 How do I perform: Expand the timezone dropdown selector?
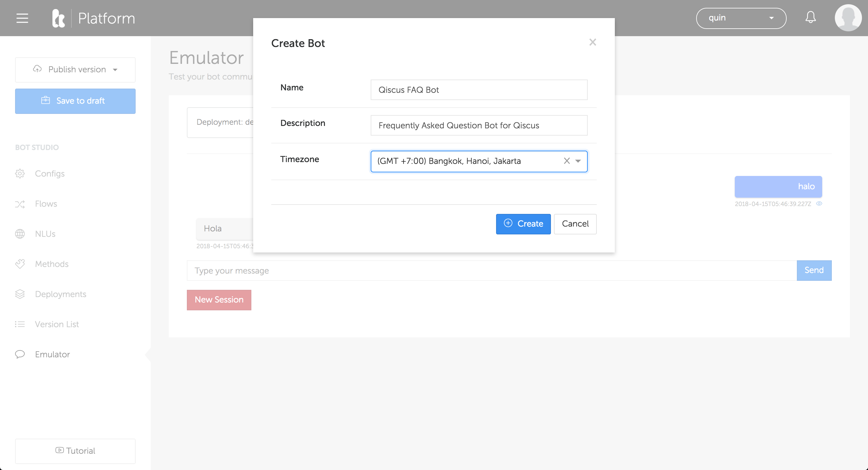(x=578, y=161)
